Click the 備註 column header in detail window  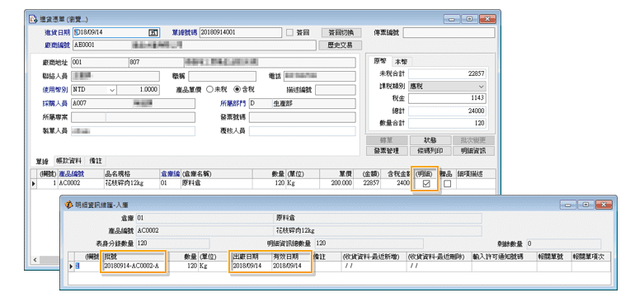[326, 257]
